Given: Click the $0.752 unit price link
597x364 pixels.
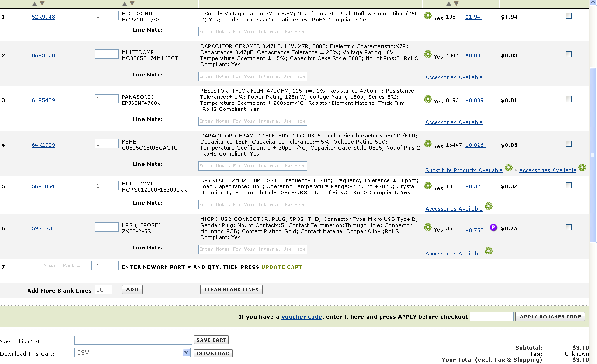Looking at the screenshot, I should [475, 230].
